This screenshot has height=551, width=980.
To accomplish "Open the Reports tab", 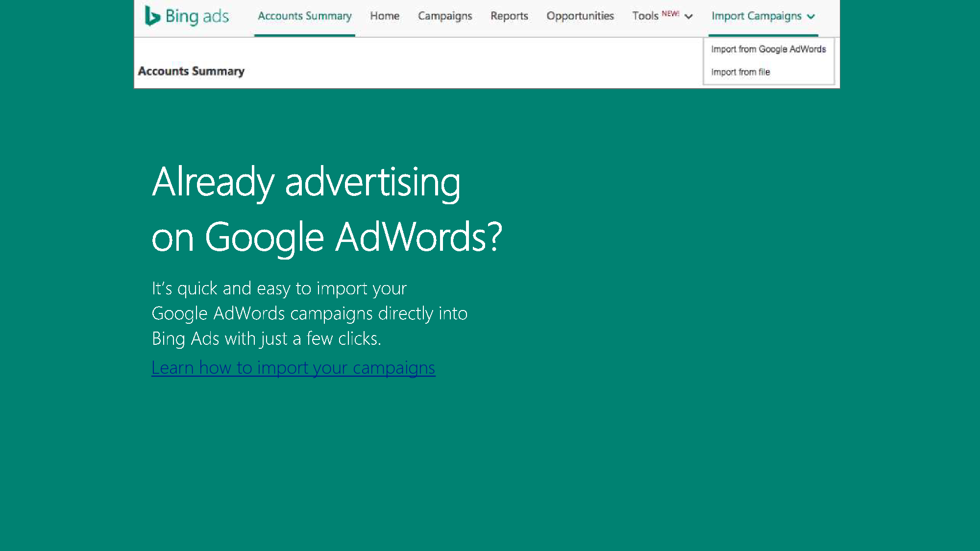I will click(509, 16).
